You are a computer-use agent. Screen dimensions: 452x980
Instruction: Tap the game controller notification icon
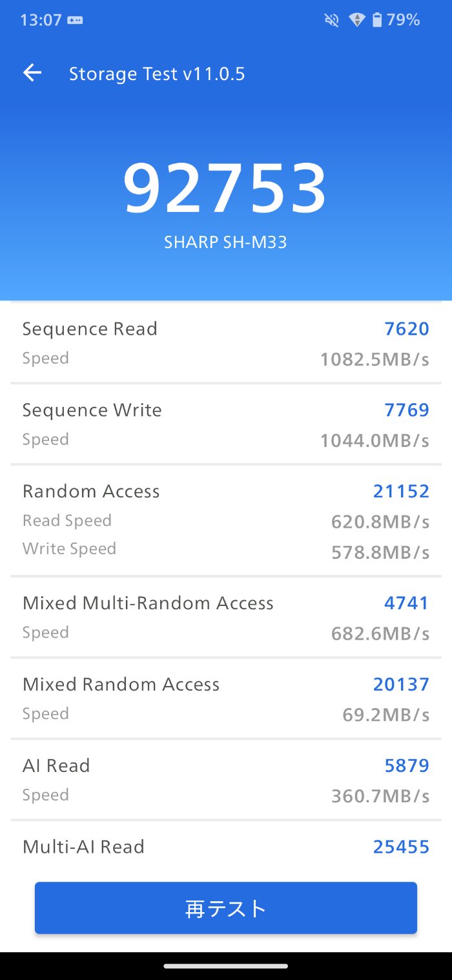click(75, 20)
